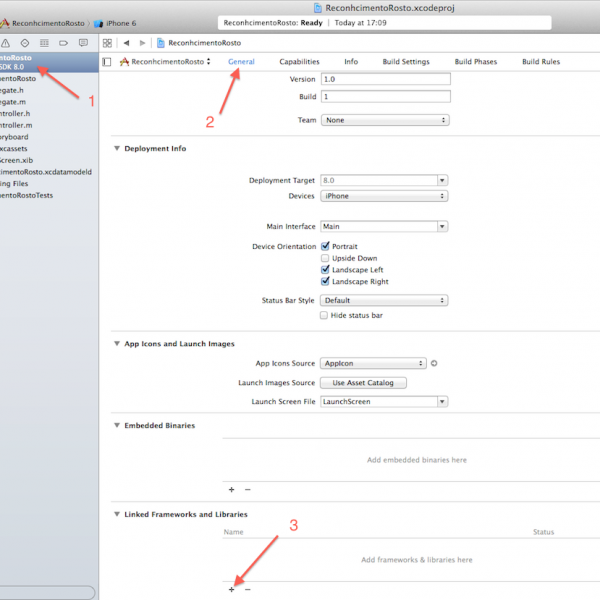Select the AppDelegate .m file row
Image resolution: width=600 pixels, height=600 pixels.
(x=49, y=102)
